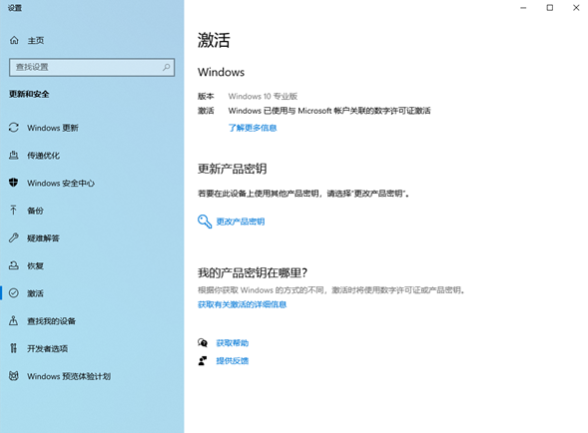Focus the 查找设置 search field

click(92, 67)
